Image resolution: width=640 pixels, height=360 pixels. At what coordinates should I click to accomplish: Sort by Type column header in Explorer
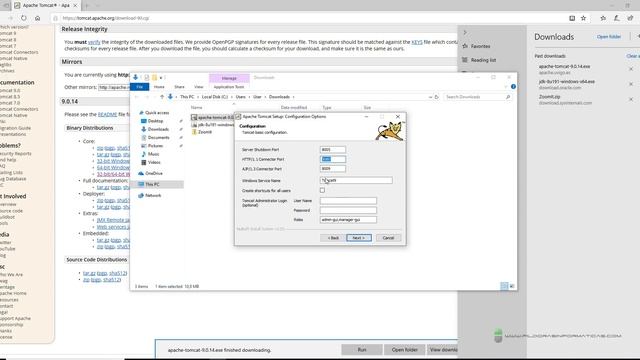coord(327,107)
